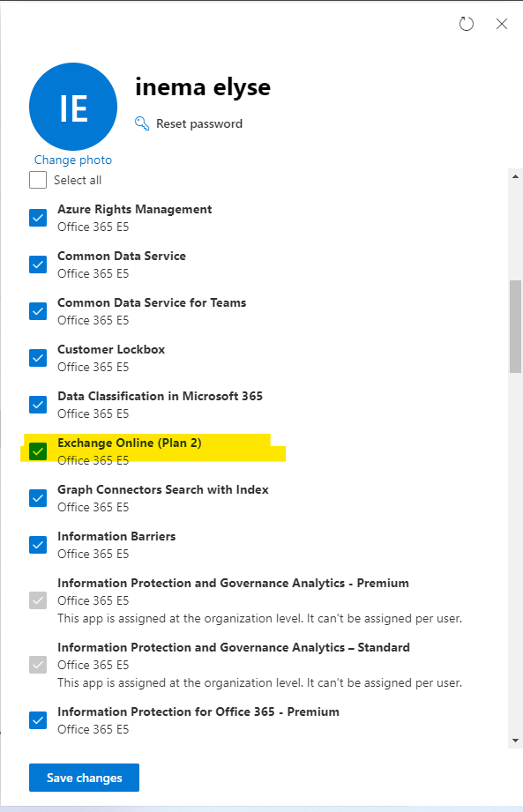
Task: Uncheck the Common Data Service checkbox
Action: (x=38, y=264)
